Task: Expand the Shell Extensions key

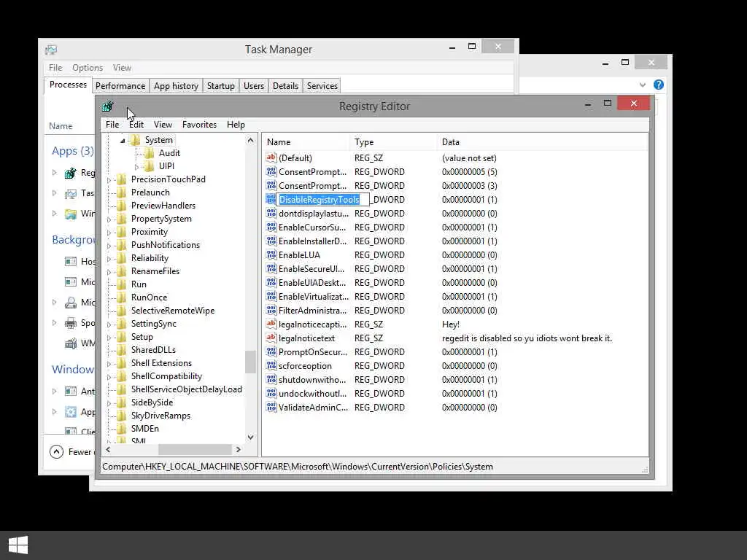Action: pos(109,364)
